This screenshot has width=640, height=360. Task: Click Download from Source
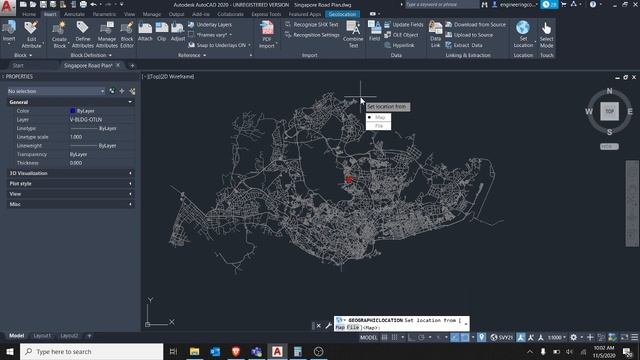(476, 24)
